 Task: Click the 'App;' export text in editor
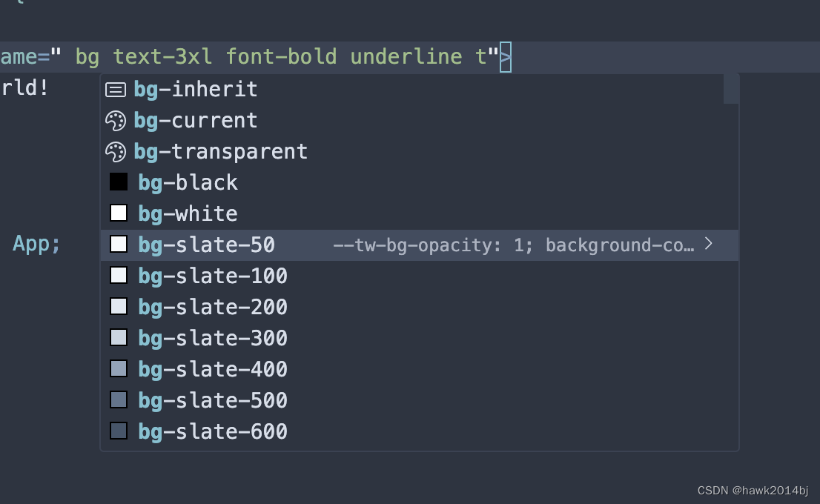pyautogui.click(x=36, y=244)
